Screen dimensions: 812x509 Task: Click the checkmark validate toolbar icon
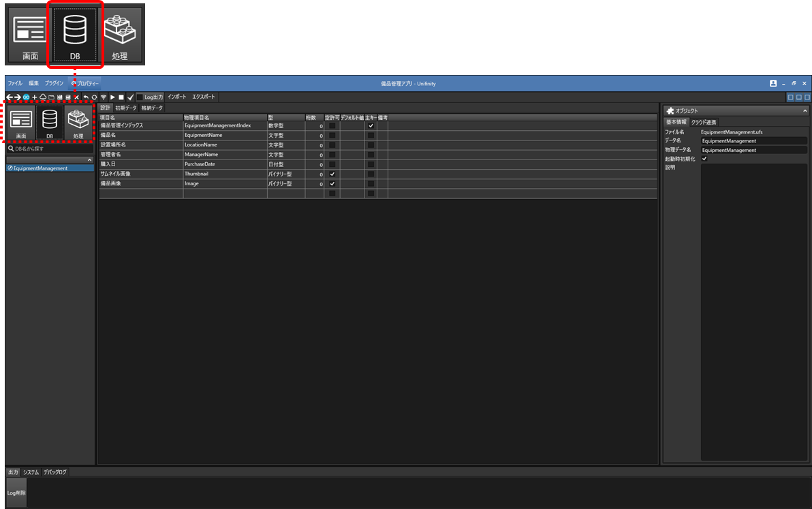(x=131, y=97)
